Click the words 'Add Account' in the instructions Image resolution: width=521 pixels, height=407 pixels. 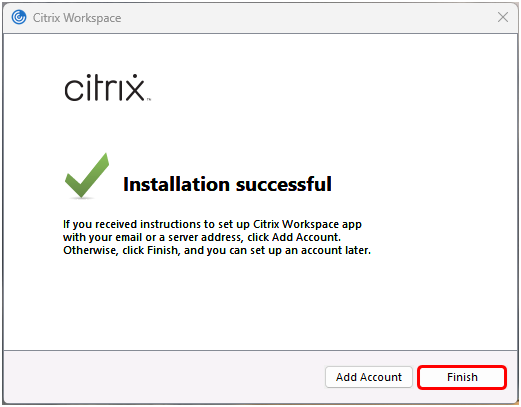[x=305, y=237]
